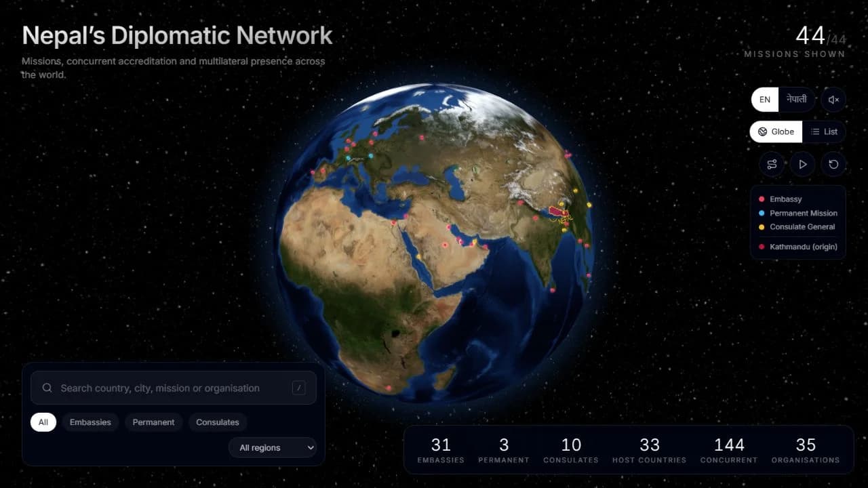The image size is (868, 488).
Task: Focus the country search field
Action: 174,388
